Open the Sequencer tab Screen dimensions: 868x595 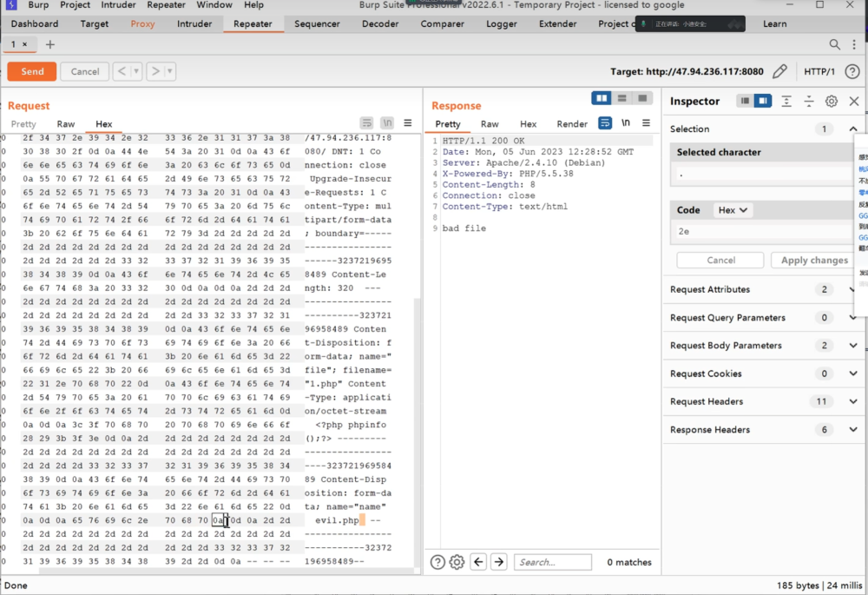317,23
